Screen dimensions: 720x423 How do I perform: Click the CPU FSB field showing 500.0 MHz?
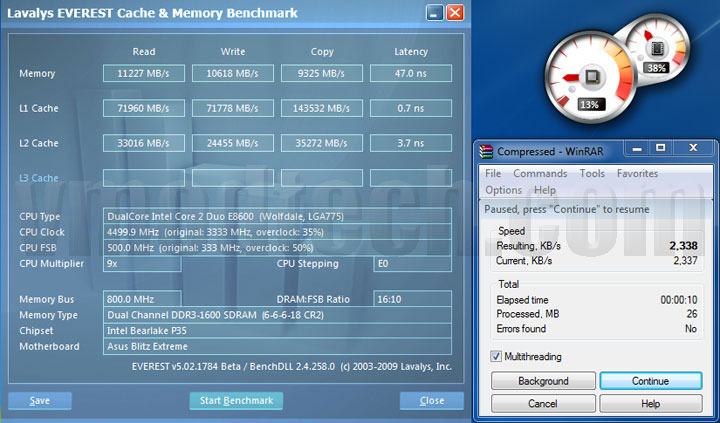tap(277, 248)
